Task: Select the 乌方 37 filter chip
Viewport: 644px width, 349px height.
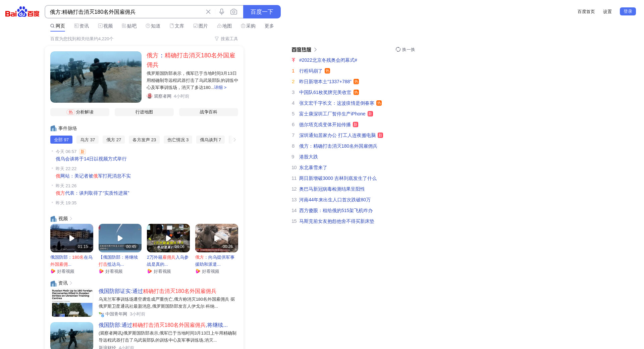Action: tap(88, 140)
